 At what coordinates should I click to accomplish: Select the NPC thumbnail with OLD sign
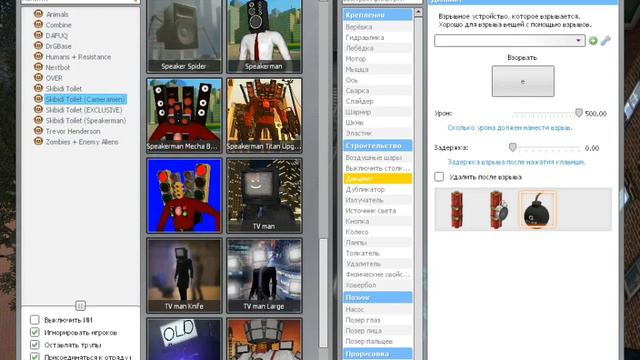click(184, 339)
